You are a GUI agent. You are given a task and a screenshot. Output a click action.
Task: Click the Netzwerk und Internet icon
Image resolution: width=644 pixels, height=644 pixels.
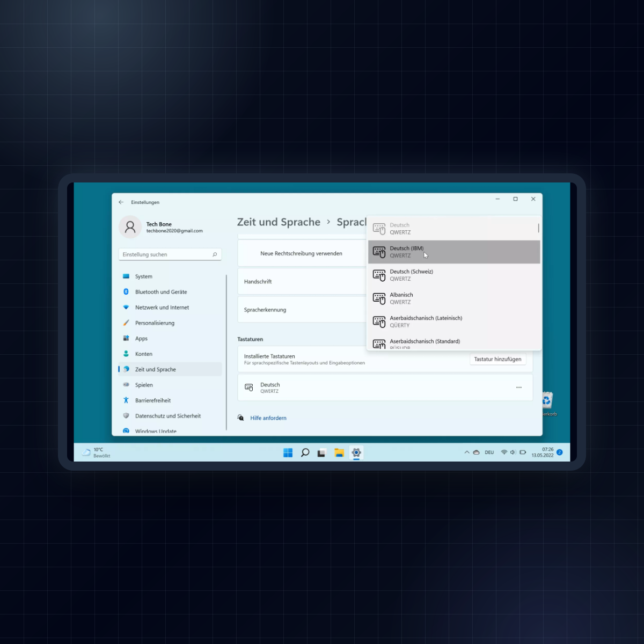[126, 308]
